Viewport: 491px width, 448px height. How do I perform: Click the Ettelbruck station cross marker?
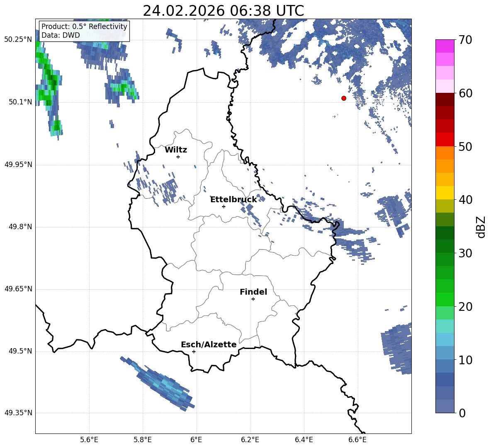[x=224, y=206]
